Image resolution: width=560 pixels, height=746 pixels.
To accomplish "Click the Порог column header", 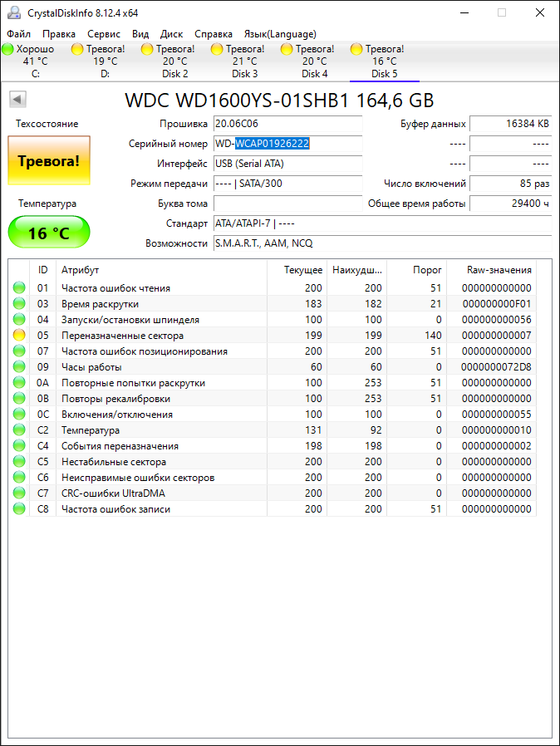I will pos(417,270).
